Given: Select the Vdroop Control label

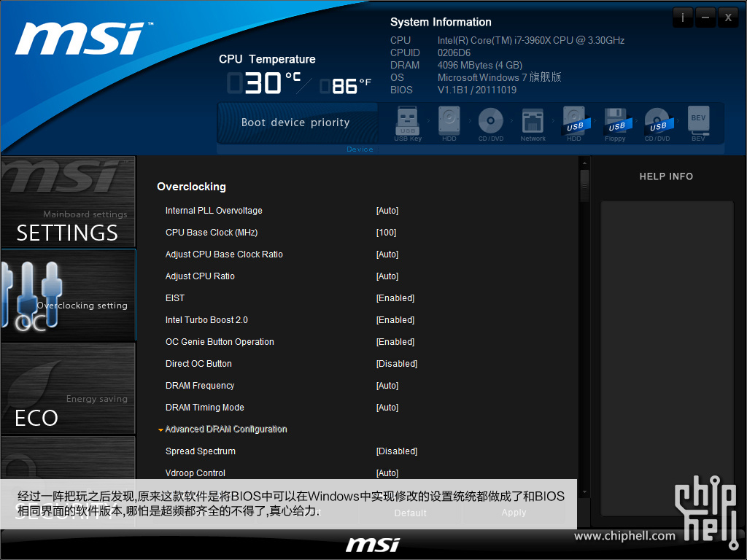Looking at the screenshot, I should click(196, 472).
